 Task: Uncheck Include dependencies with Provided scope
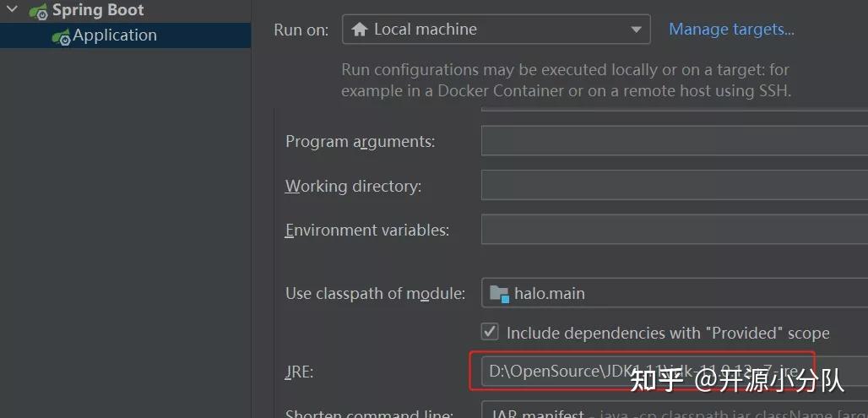coord(490,332)
